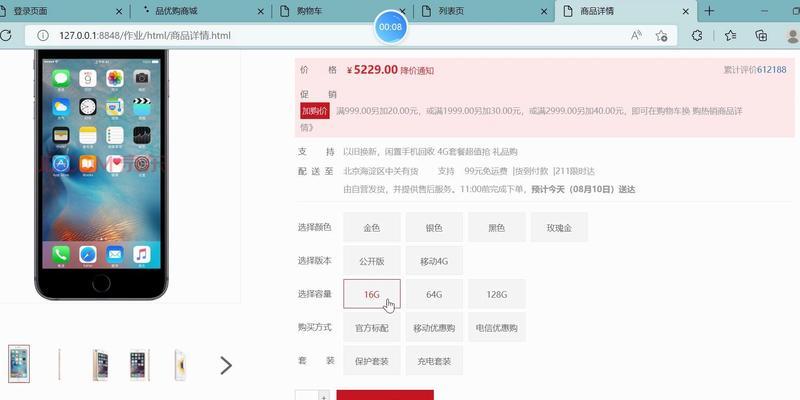The width and height of the screenshot is (800, 400).
Task: Click the first red-bordered phone thumbnail
Action: coord(19,364)
